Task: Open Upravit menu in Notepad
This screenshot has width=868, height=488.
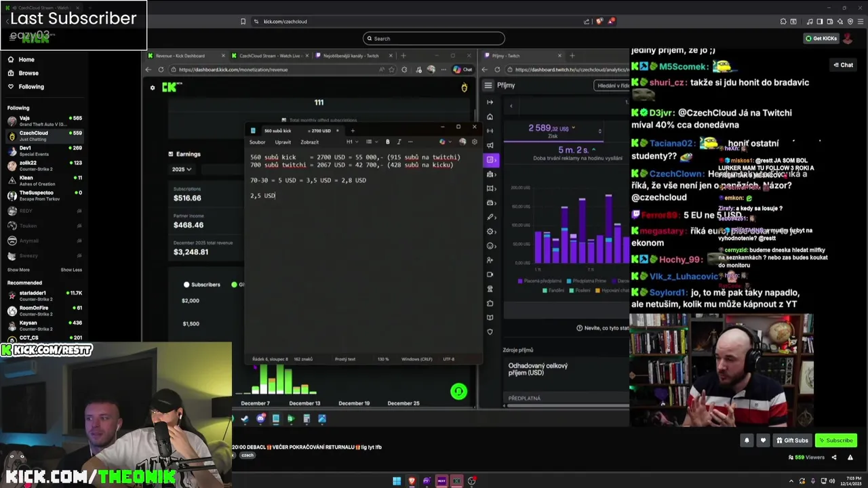Action: click(283, 142)
